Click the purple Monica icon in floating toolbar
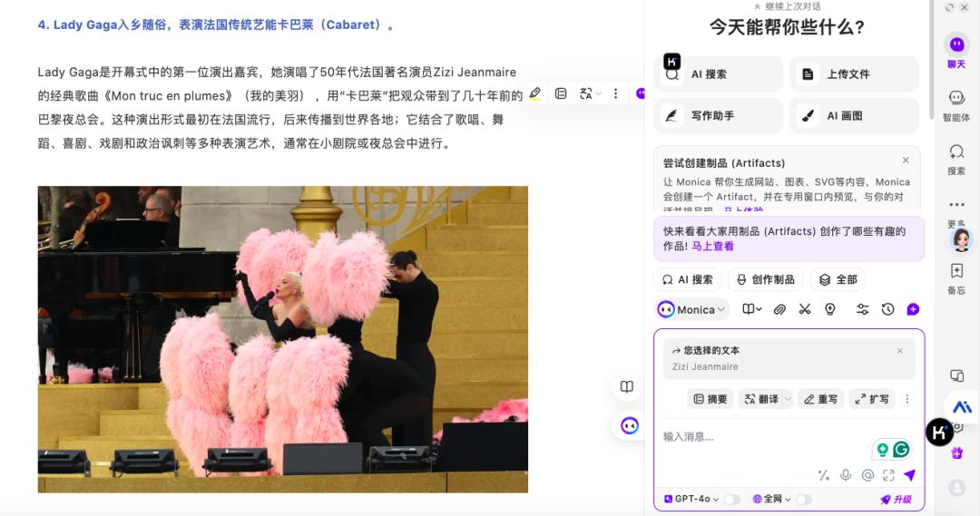This screenshot has height=516, width=980. point(640,93)
